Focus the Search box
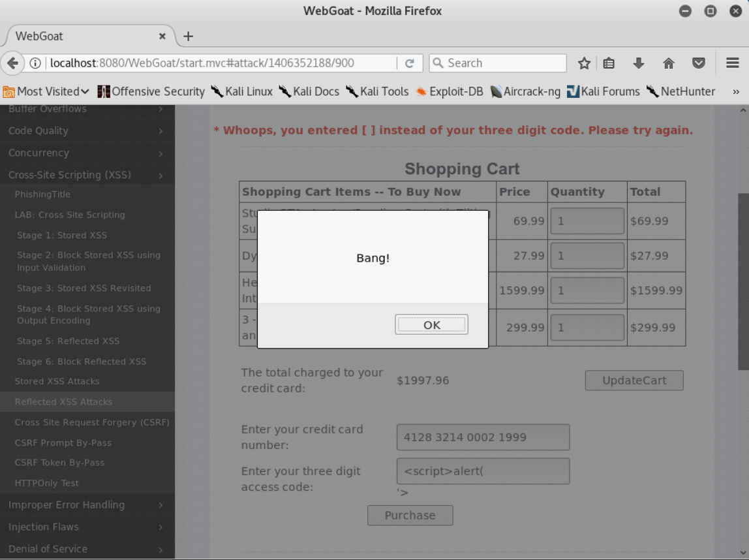 (x=498, y=63)
